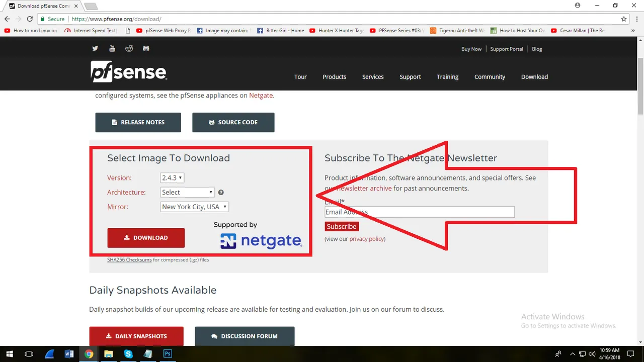Click the Email Address input field
Screen dimensions: 644x362
tap(420, 212)
